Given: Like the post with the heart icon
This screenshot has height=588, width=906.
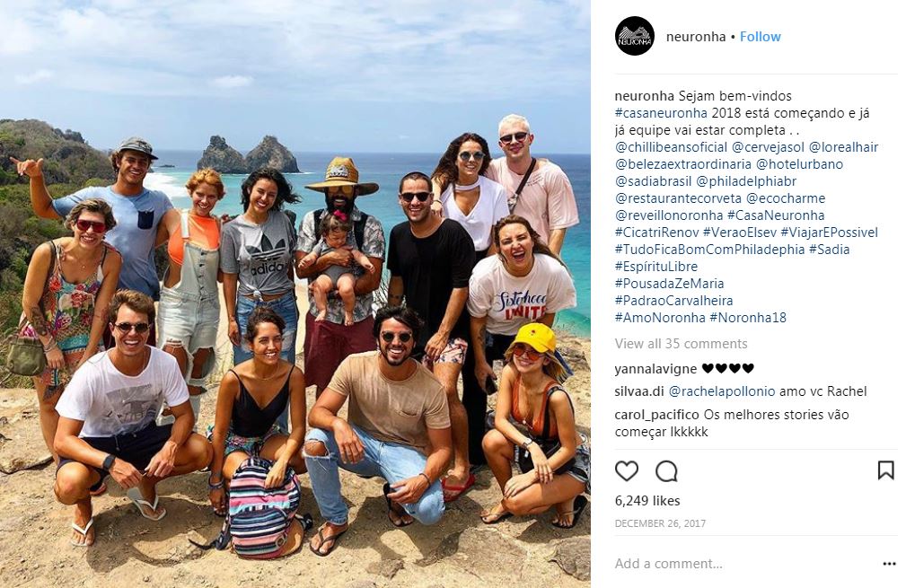Looking at the screenshot, I should pyautogui.click(x=627, y=471).
